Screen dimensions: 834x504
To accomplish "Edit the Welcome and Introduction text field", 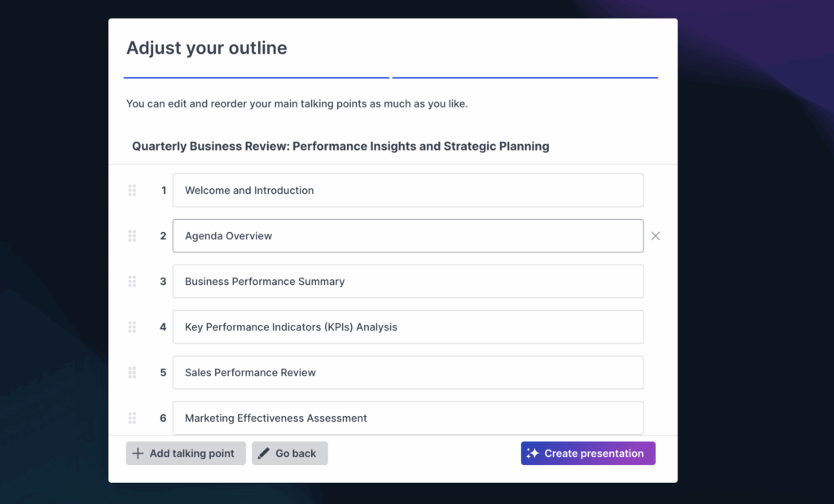I will click(407, 191).
